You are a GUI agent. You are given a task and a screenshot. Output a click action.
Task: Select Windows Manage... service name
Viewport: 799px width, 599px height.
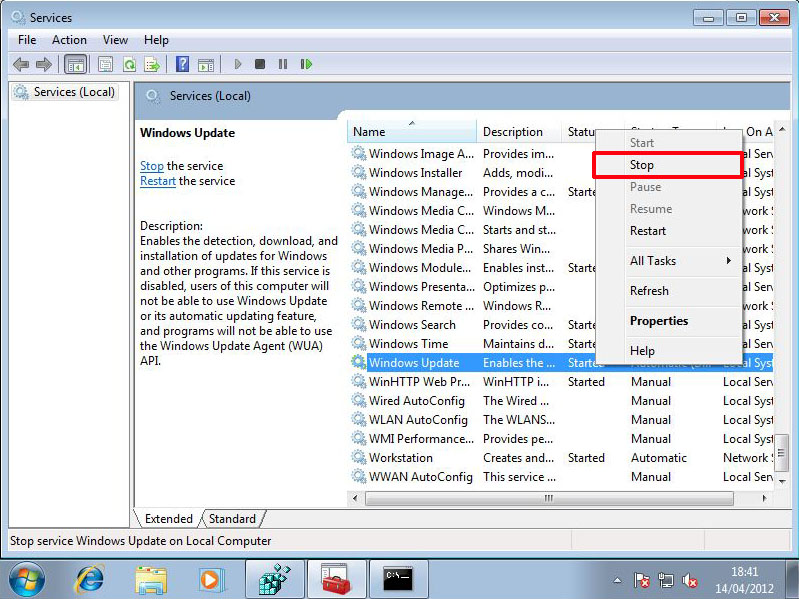pos(420,192)
